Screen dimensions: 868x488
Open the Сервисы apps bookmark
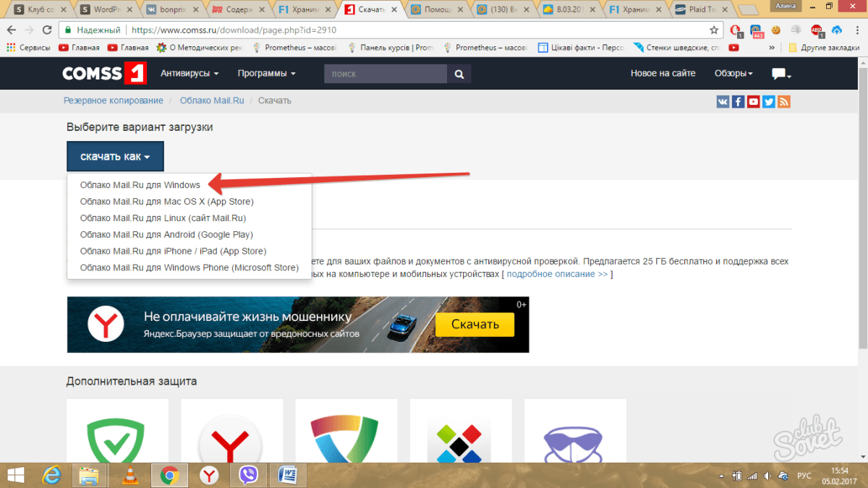tap(28, 48)
